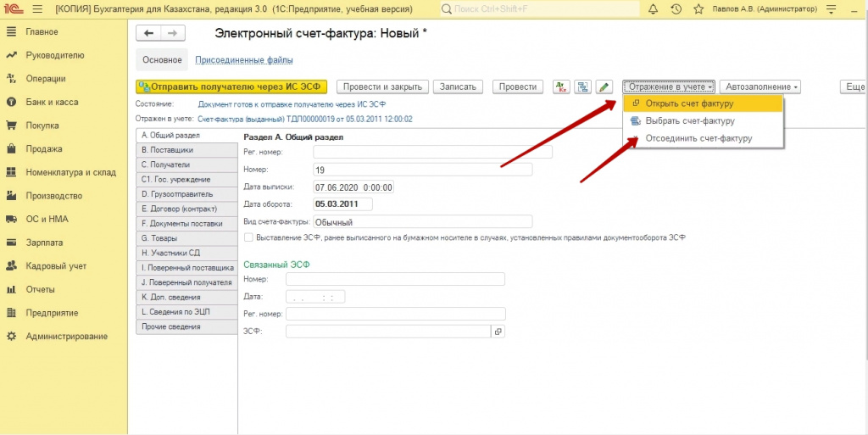Click the Дата оборота field
868x435 pixels.
point(342,204)
